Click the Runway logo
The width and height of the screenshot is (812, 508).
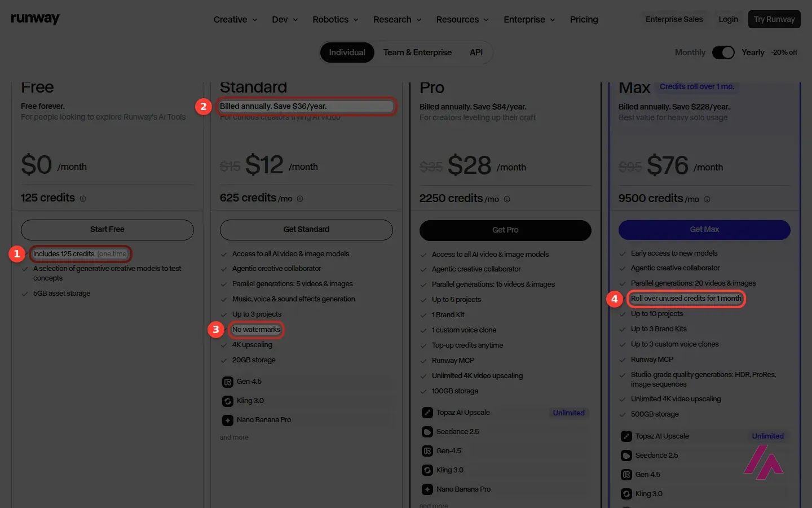coord(35,19)
